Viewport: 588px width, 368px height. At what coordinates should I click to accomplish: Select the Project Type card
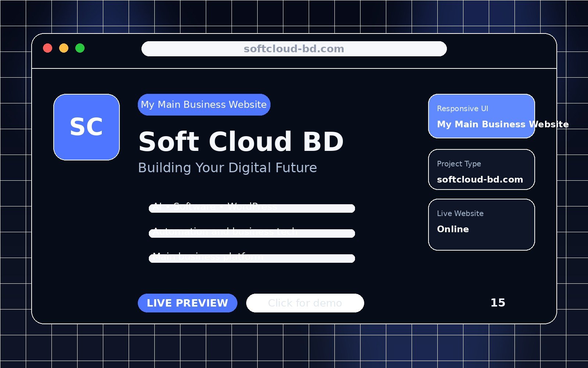point(481,169)
